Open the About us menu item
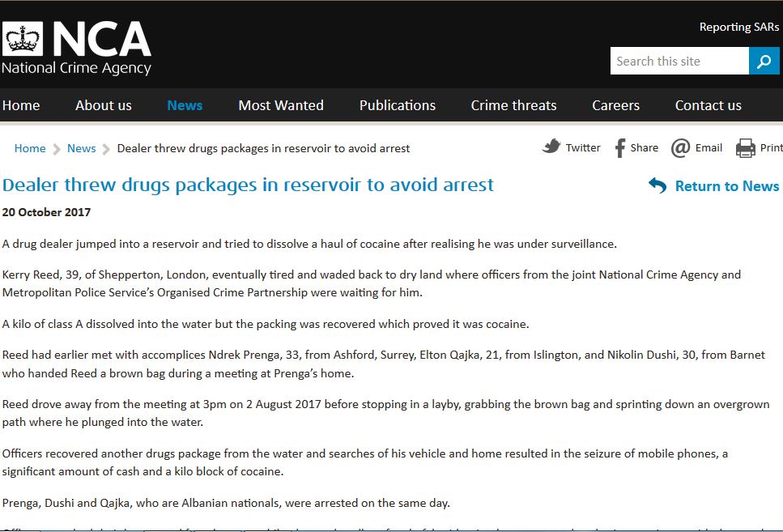783x532 pixels. tap(104, 105)
